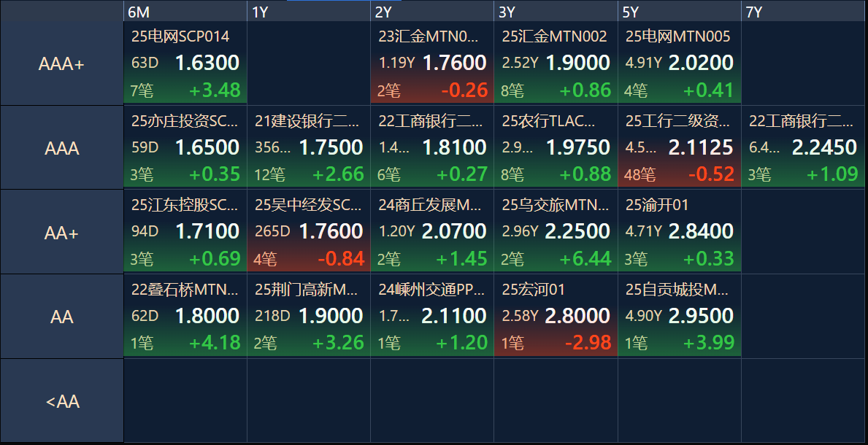Image resolution: width=868 pixels, height=445 pixels.
Task: Select the AA+ rating row
Action: click(61, 233)
